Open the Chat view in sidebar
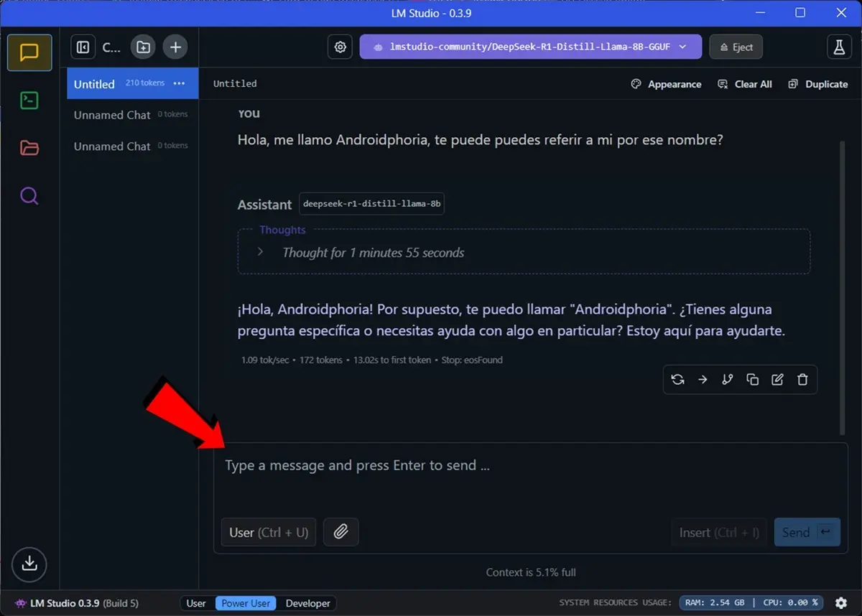The height and width of the screenshot is (616, 862). pos(29,53)
